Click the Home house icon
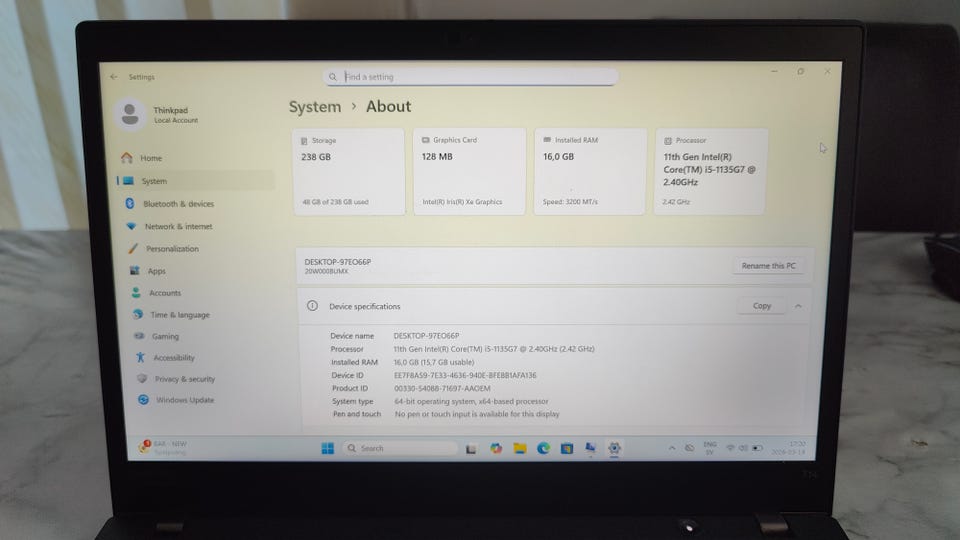This screenshot has height=540, width=960. 127,158
